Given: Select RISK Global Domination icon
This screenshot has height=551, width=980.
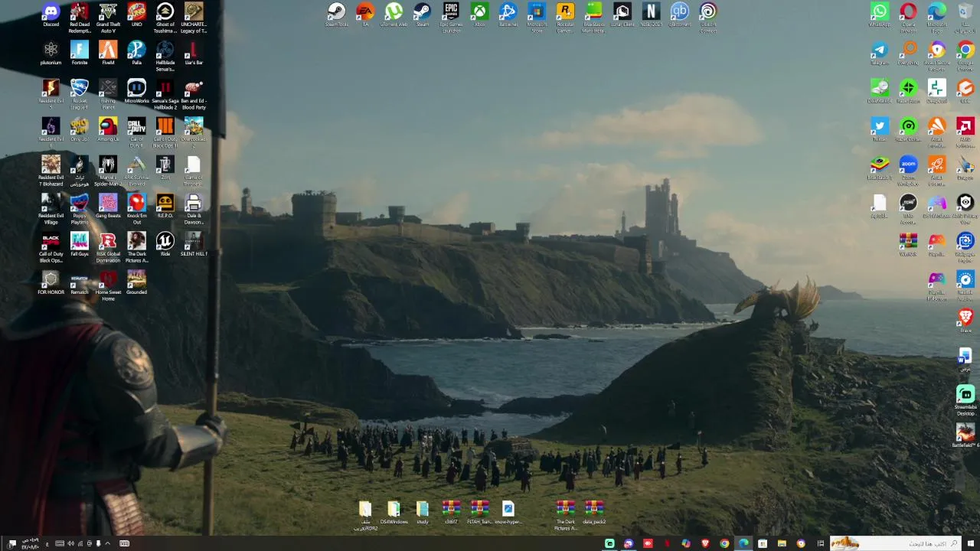Looking at the screenshot, I should (x=108, y=247).
